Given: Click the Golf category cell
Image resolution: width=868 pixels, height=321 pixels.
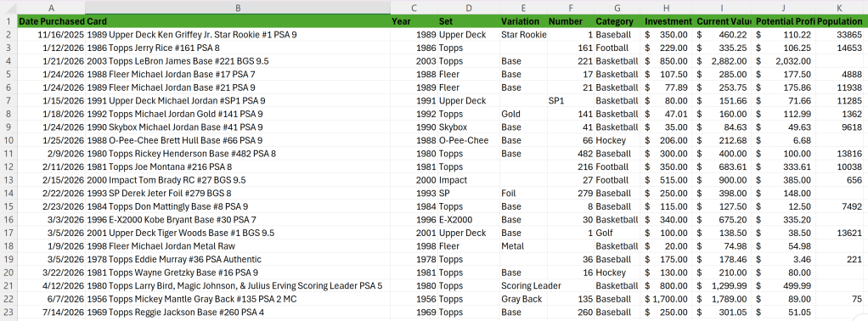Looking at the screenshot, I should coord(617,233).
